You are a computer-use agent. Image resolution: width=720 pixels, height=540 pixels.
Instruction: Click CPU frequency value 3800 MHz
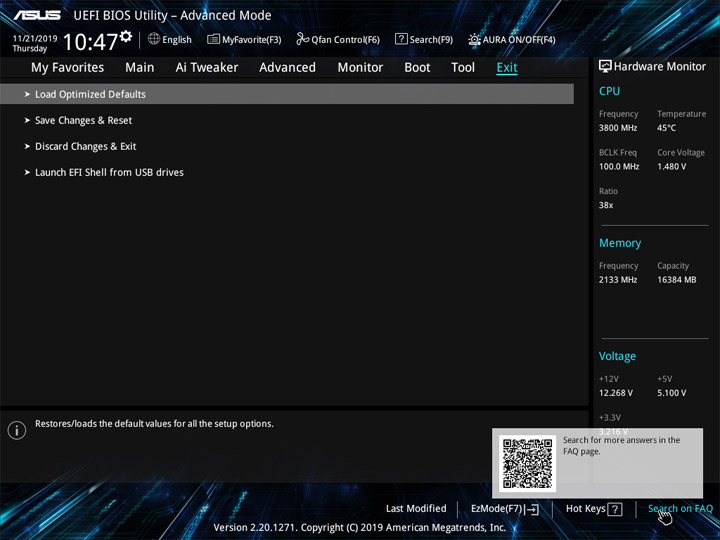pos(618,128)
